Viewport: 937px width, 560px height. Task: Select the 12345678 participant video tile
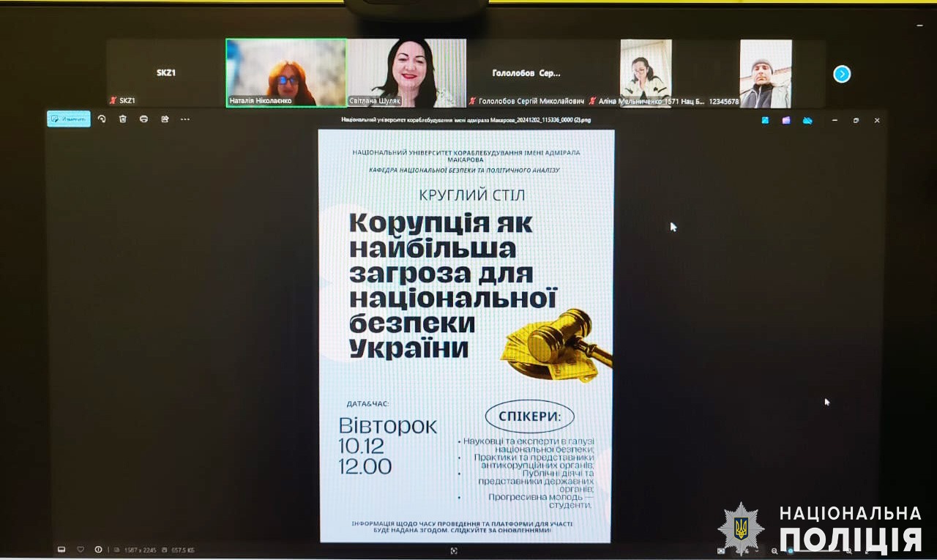tap(766, 73)
